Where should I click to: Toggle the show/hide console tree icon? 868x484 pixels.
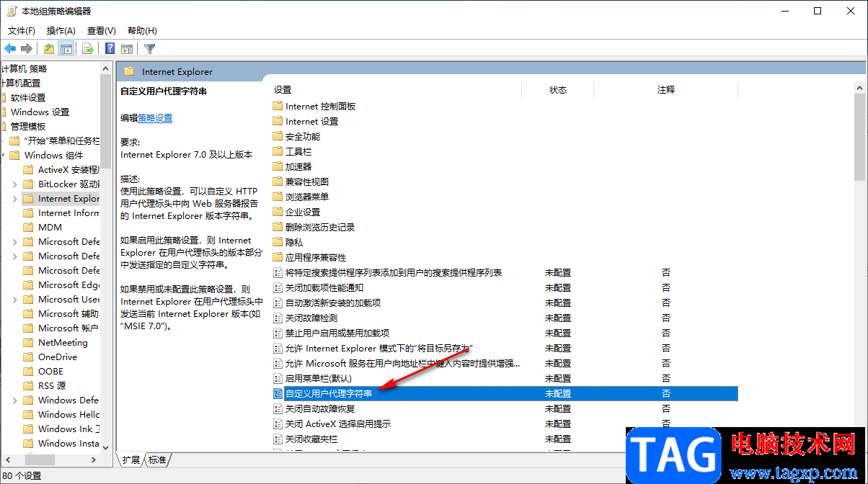pos(66,48)
